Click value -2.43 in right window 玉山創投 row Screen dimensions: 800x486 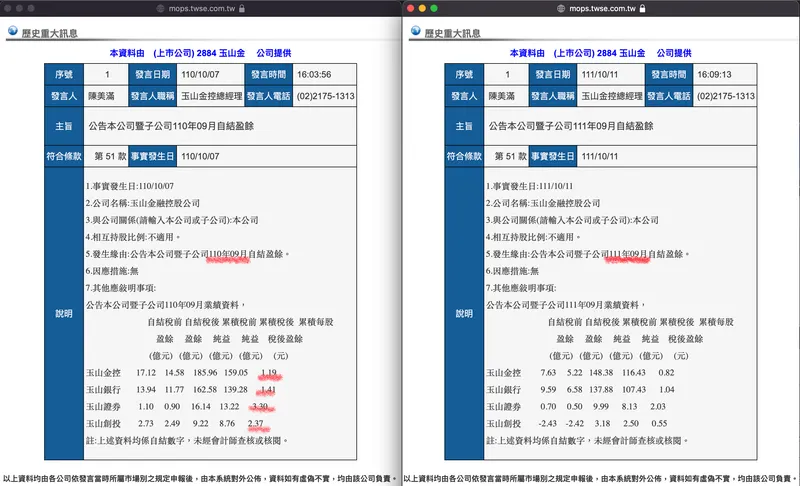click(x=547, y=423)
